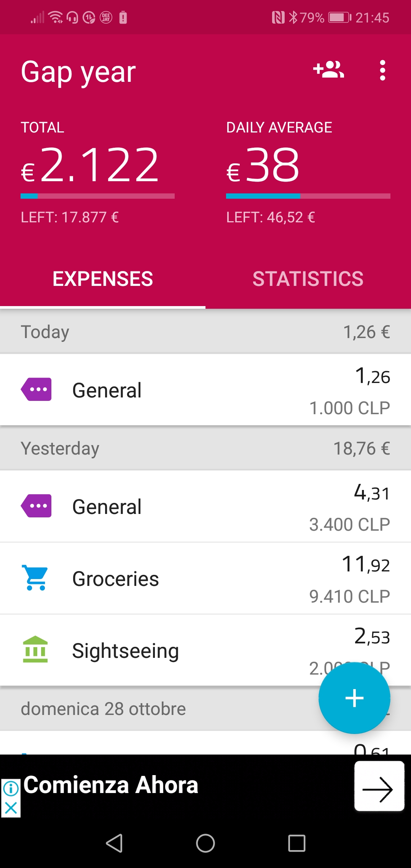Screen dimensions: 411x868
Task: Switch to the STATISTICS tab
Action: pos(308,279)
